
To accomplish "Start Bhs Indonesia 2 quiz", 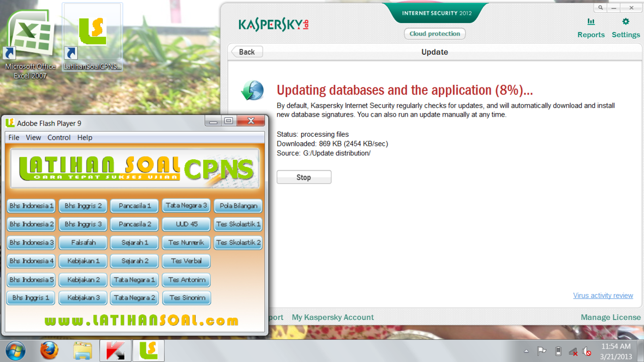I will tap(31, 224).
